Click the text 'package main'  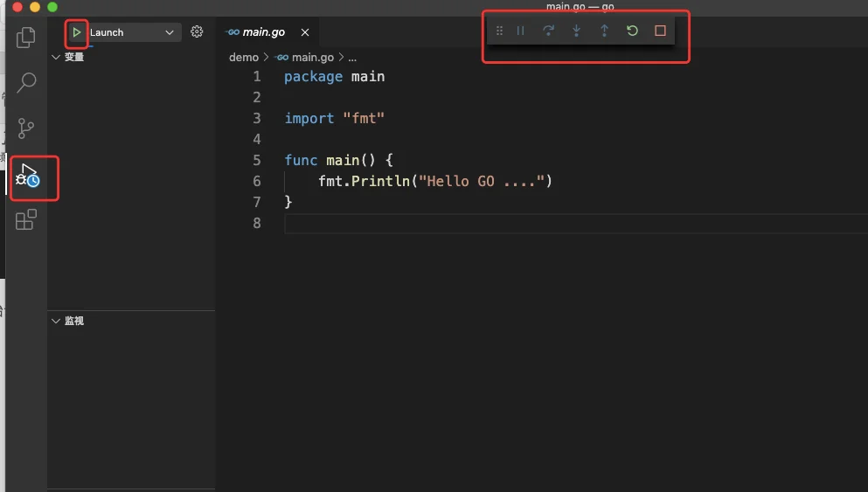pyautogui.click(x=335, y=76)
